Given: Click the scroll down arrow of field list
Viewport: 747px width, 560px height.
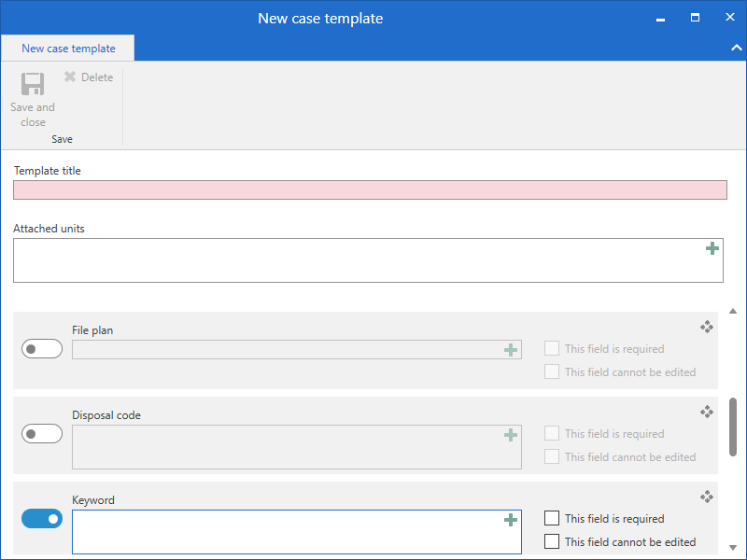Looking at the screenshot, I should point(733,548).
